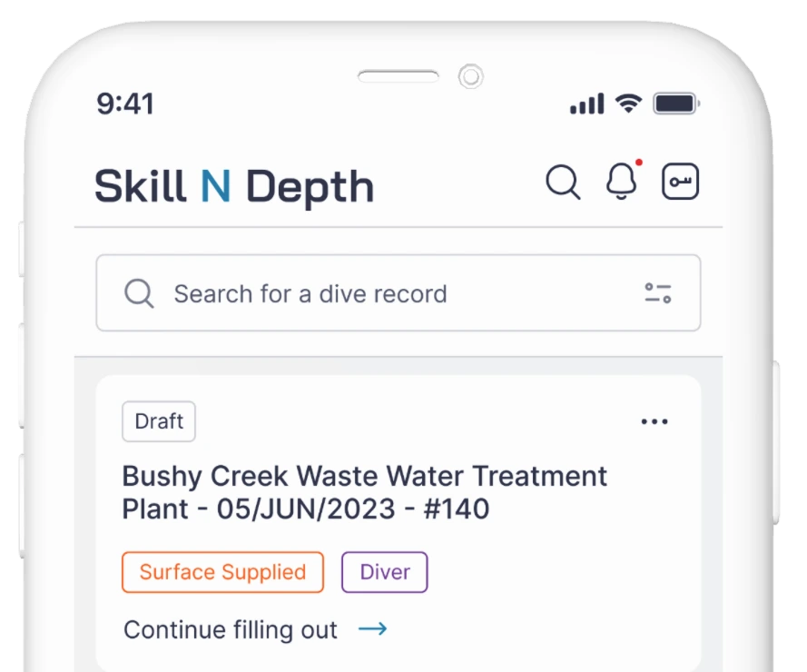Open notifications via the bell icon
Screen dimensions: 807x672
click(621, 182)
